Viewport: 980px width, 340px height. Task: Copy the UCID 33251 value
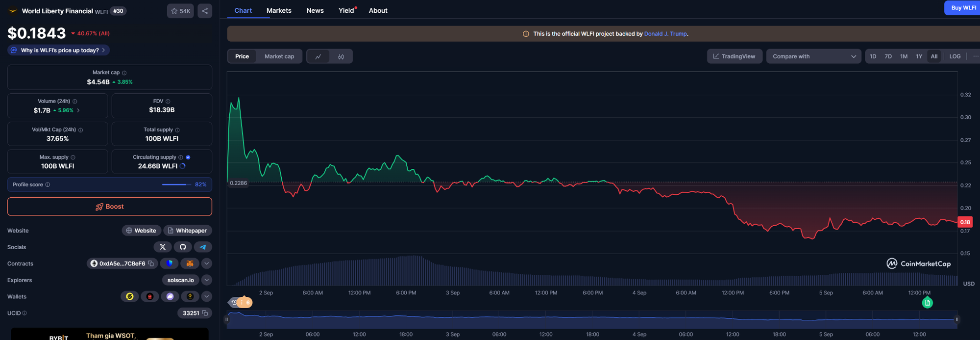click(205, 313)
